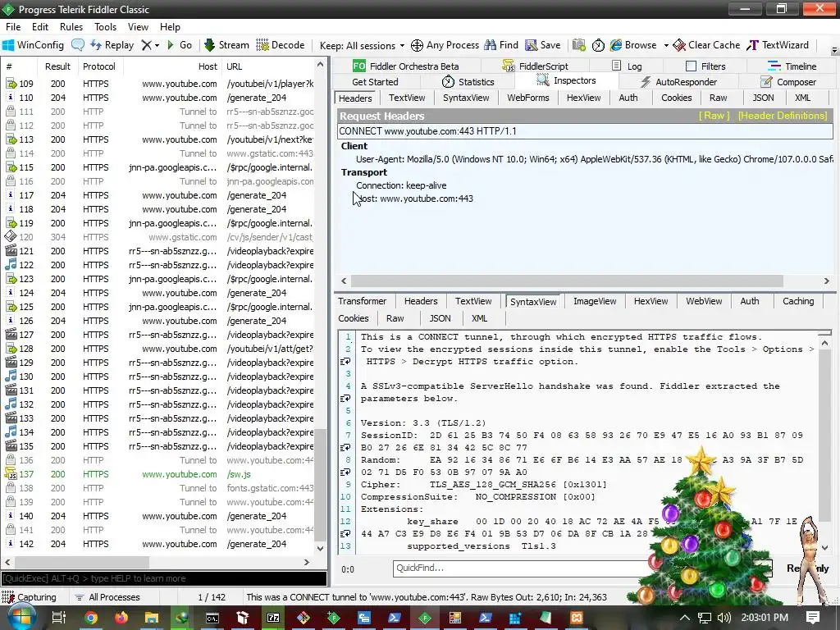Select session 109 youtubei player row

(x=159, y=84)
